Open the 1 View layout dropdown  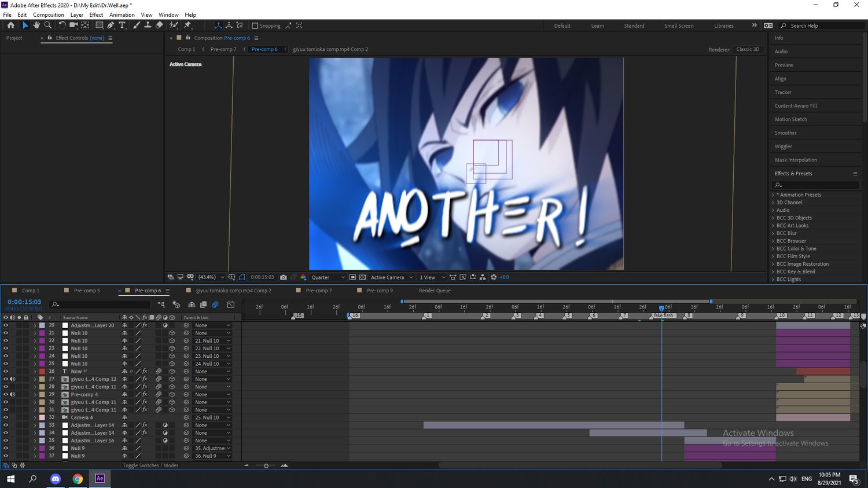(x=432, y=277)
